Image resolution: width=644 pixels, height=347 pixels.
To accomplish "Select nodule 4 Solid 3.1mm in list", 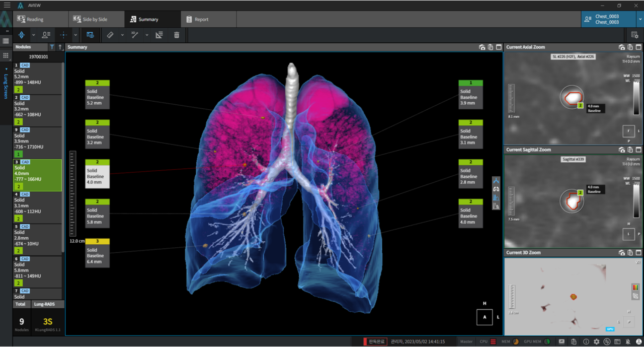I will (37, 207).
